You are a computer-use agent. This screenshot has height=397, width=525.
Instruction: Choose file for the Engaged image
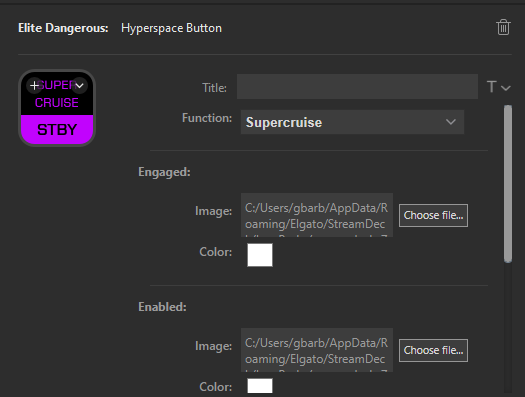point(433,215)
